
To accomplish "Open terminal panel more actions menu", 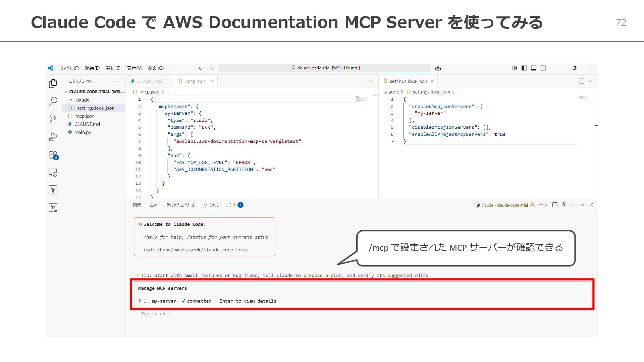I will (x=573, y=205).
